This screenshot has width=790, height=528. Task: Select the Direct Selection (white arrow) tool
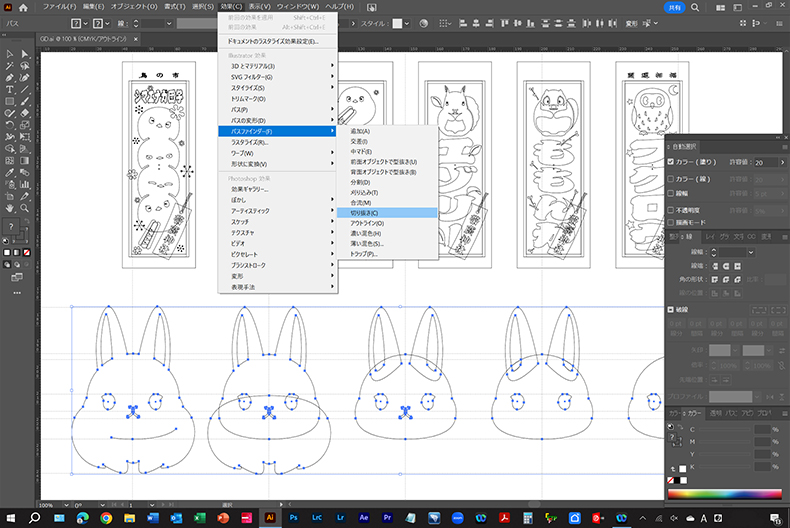click(25, 54)
